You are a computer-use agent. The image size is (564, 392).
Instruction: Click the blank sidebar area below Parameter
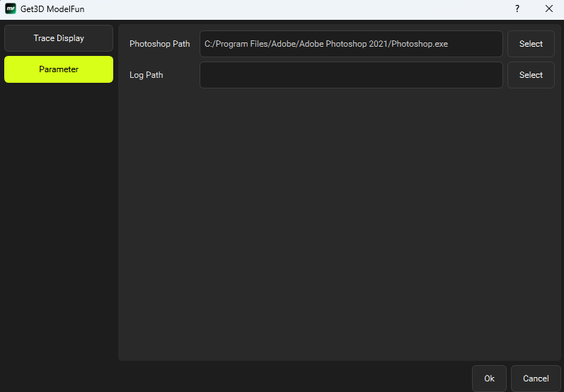(59, 226)
